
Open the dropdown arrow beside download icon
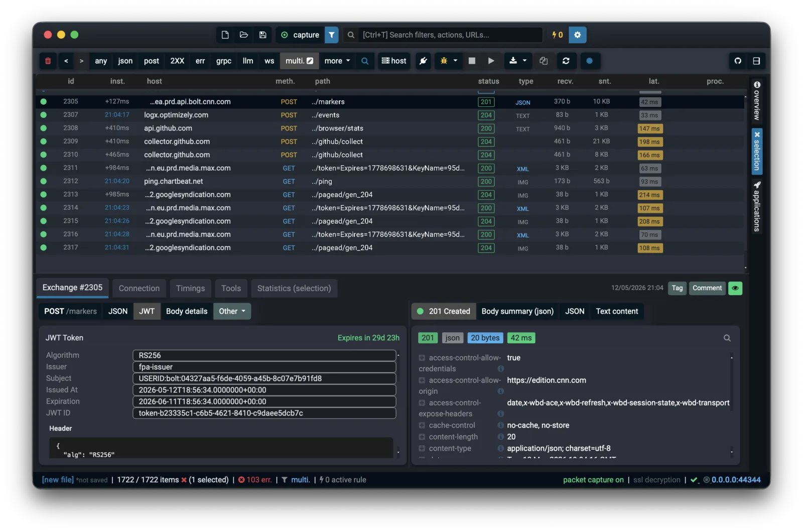pos(524,61)
